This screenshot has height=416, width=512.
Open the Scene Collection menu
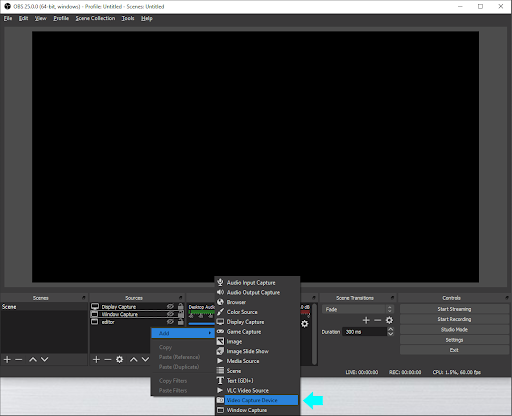[95, 18]
